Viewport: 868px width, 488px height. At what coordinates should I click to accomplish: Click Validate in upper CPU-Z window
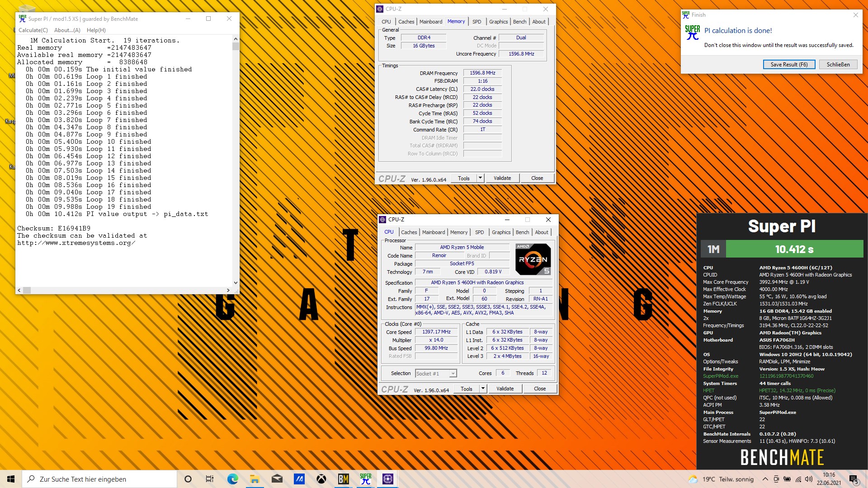coord(502,178)
